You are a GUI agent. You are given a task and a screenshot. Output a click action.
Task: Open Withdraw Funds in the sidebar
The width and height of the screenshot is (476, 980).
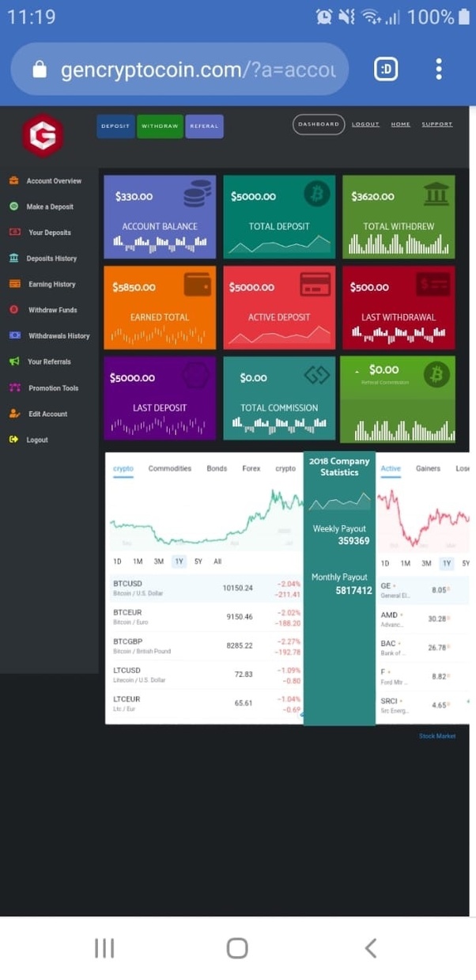pos(53,310)
